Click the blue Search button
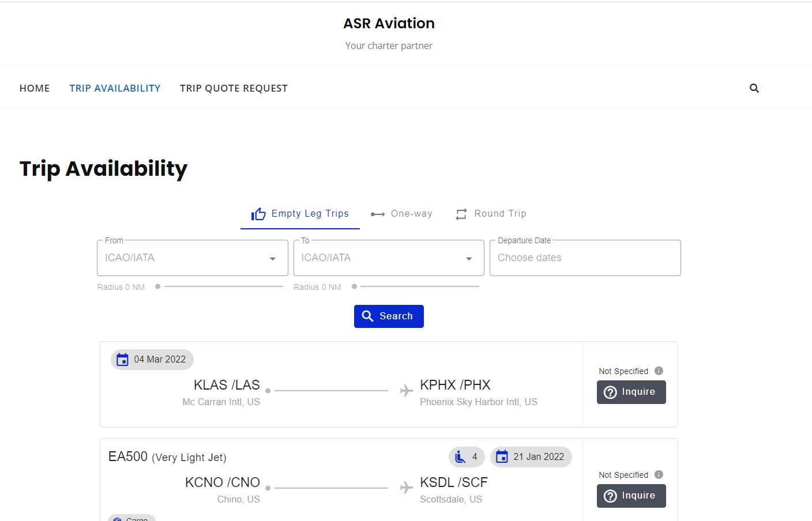This screenshot has height=521, width=812. (389, 316)
